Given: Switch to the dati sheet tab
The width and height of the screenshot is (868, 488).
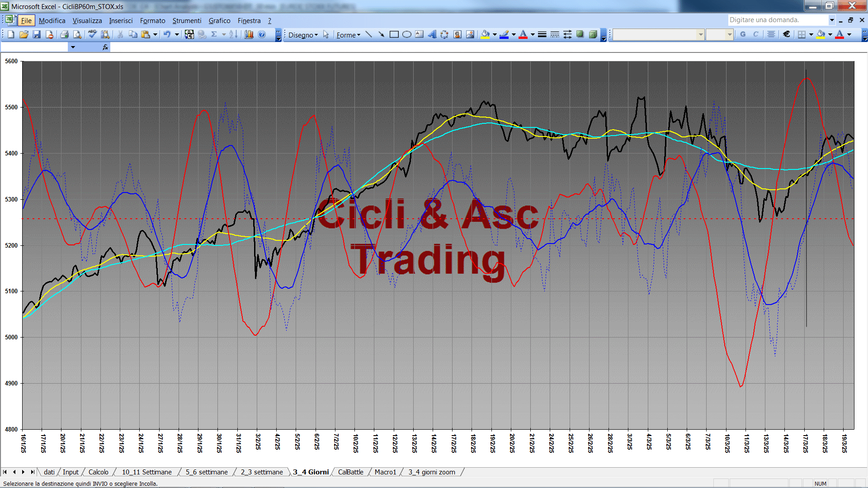Looking at the screenshot, I should pyautogui.click(x=49, y=472).
